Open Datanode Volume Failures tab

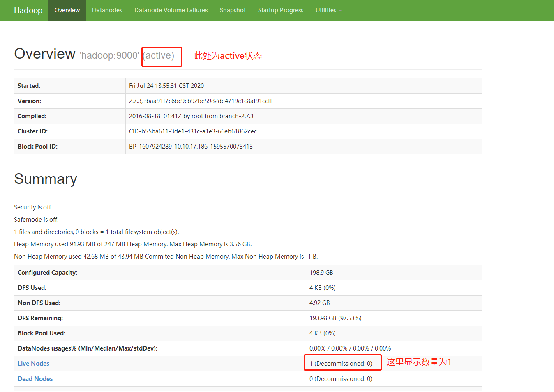pos(171,10)
